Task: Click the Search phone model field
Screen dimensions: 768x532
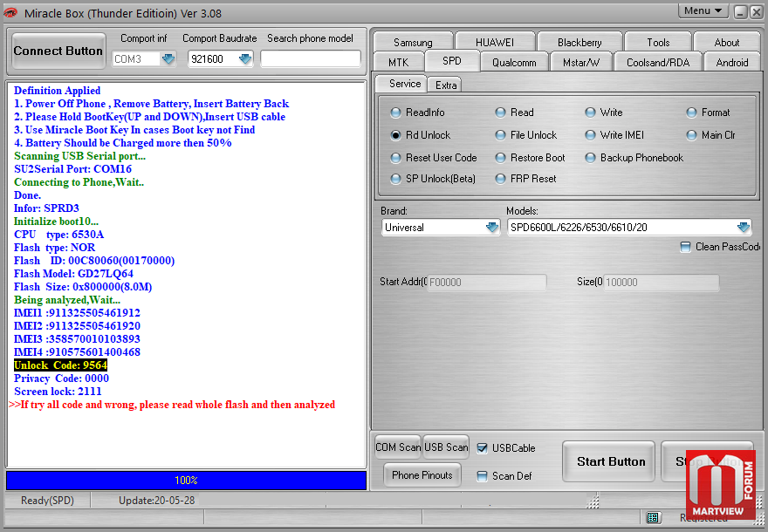Action: pos(311,59)
